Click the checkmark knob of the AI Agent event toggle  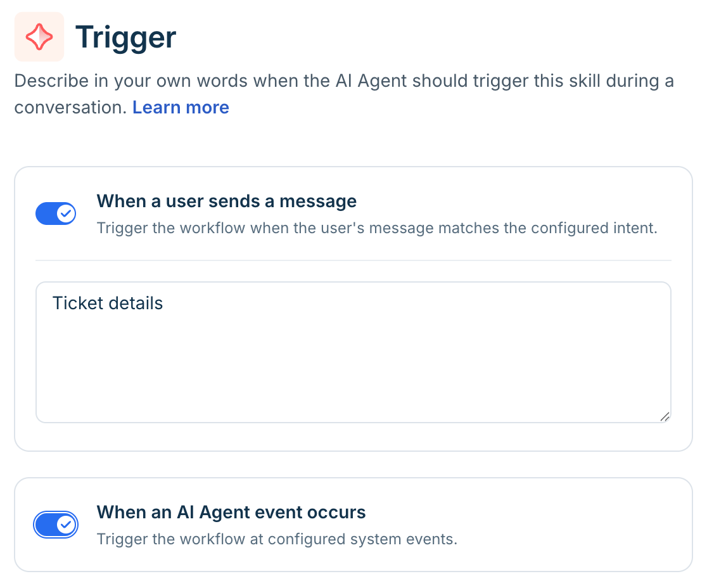(67, 525)
